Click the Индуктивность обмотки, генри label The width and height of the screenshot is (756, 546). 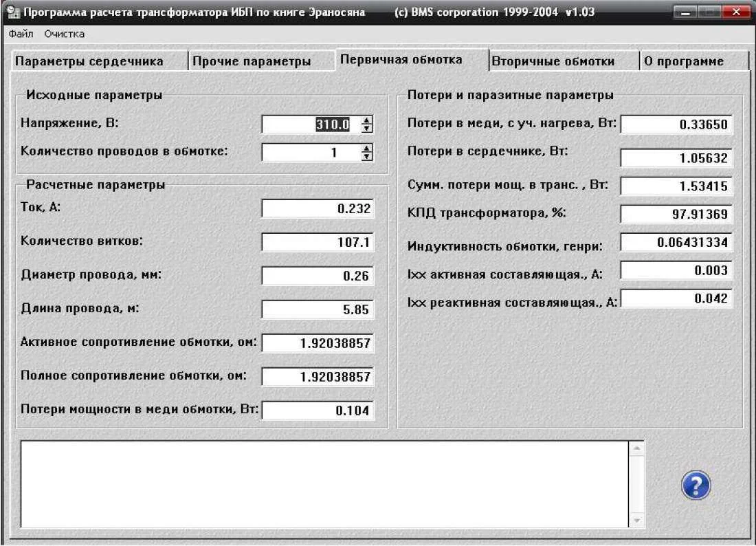pos(505,246)
